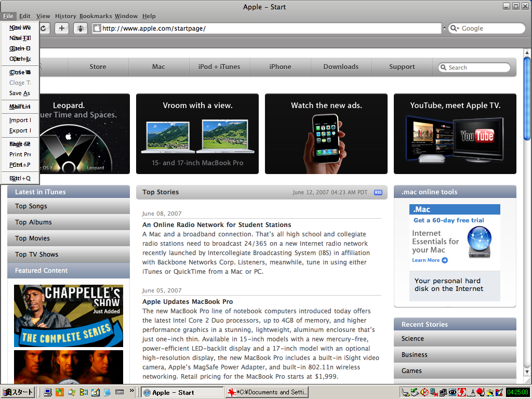
Task: Click the eye icon in the system tray
Action: coord(453,392)
